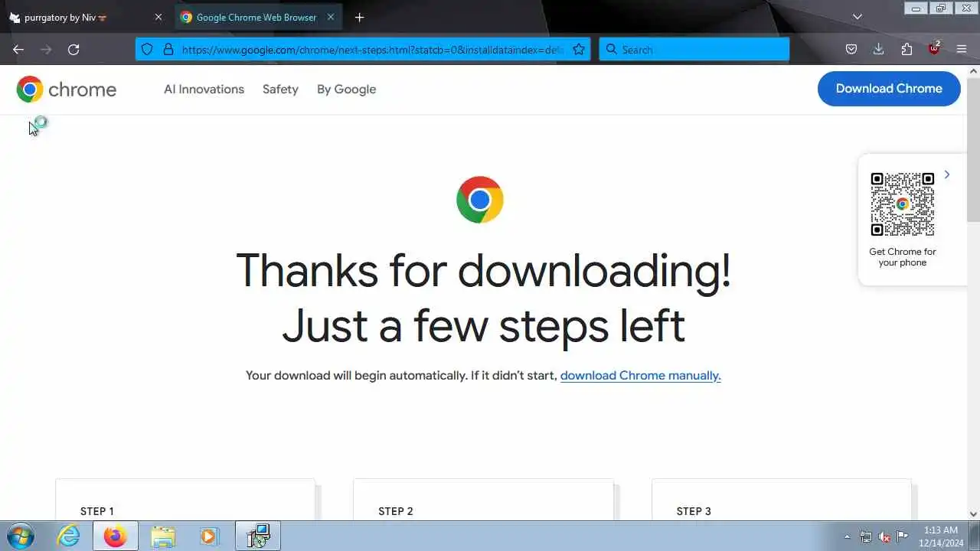Click the forward navigation arrow
980x551 pixels.
coord(46,50)
